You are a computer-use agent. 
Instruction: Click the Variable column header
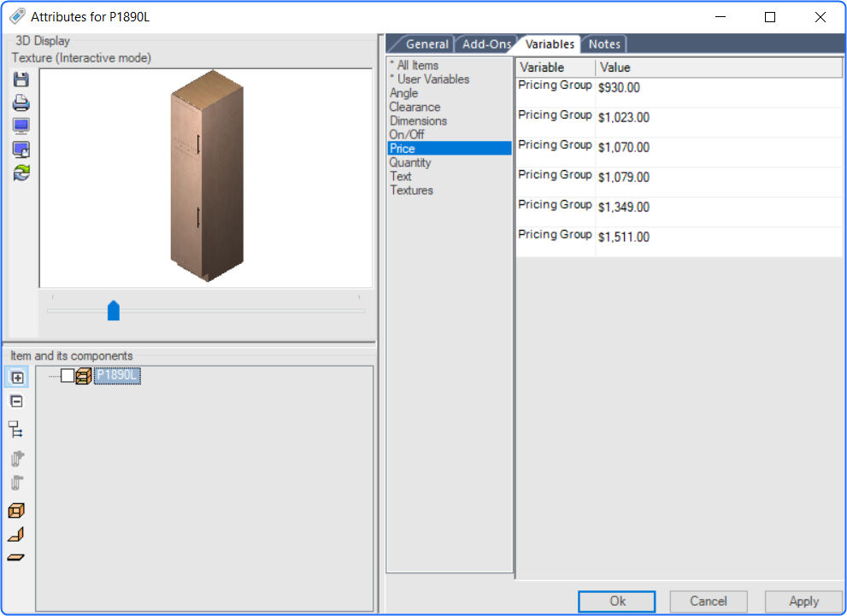556,67
